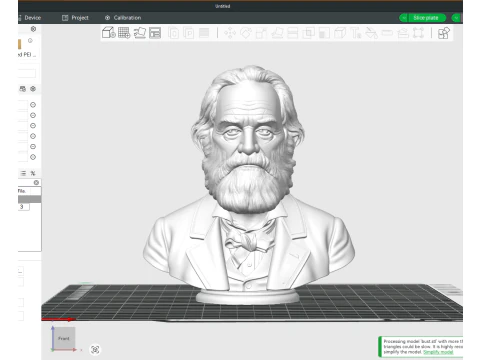Viewport: 480px width, 360px height.
Task: Select the Measure tool
Action: tap(387, 33)
